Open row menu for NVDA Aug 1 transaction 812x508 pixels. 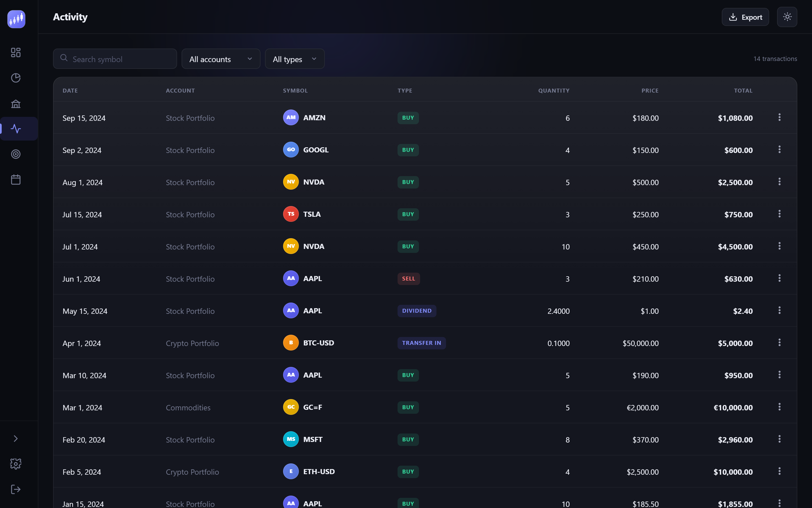click(779, 182)
